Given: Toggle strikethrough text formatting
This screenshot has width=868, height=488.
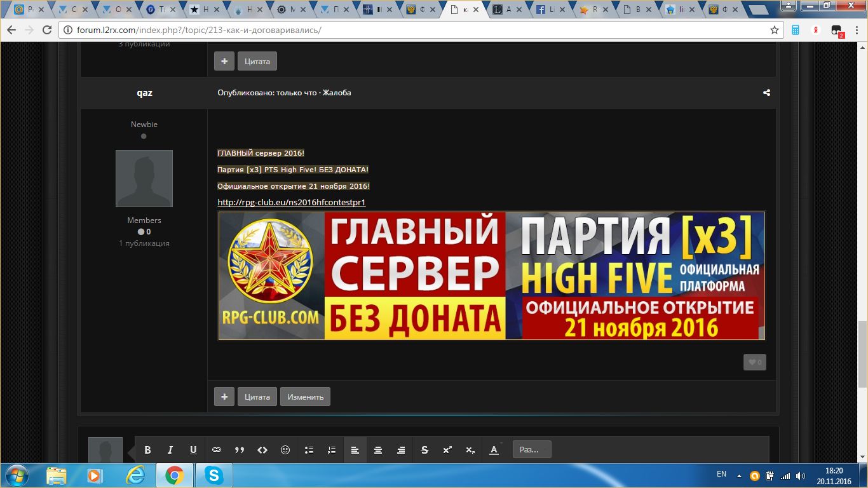Looking at the screenshot, I should (424, 450).
